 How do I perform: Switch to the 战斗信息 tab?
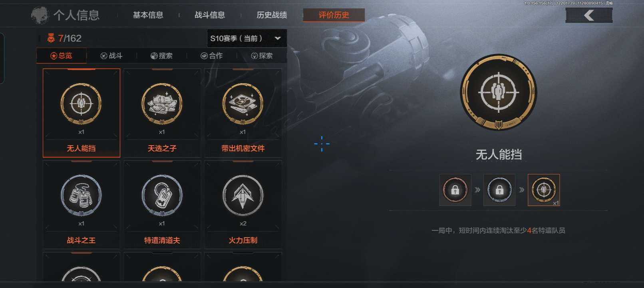(x=210, y=15)
